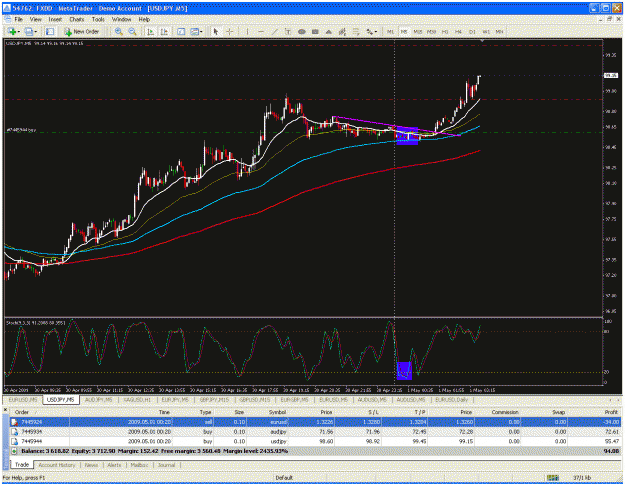Open the Alerts terminal tab
The width and height of the screenshot is (625, 484).
[114, 465]
